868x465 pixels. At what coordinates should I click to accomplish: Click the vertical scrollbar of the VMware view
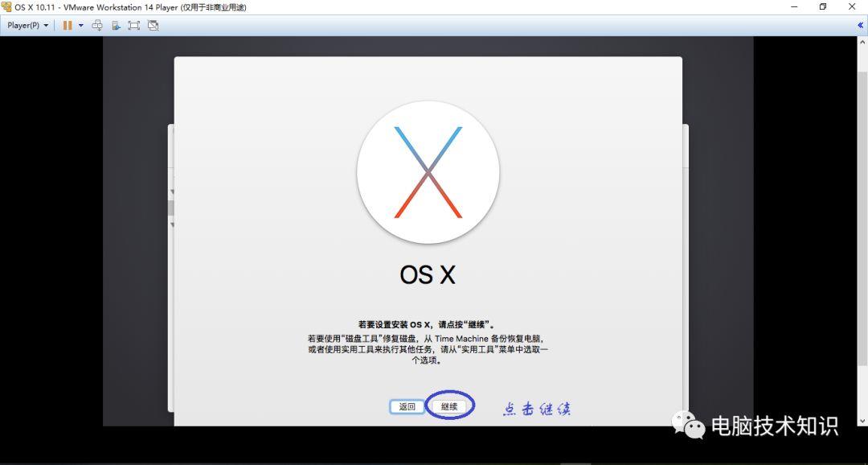(862, 218)
